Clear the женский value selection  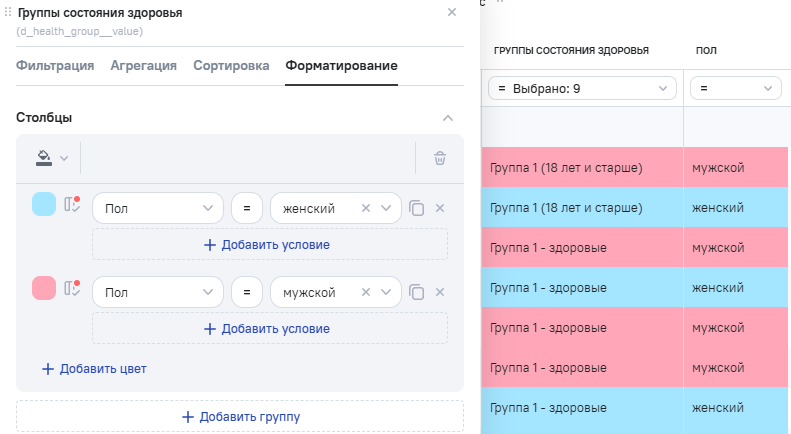pyautogui.click(x=366, y=209)
